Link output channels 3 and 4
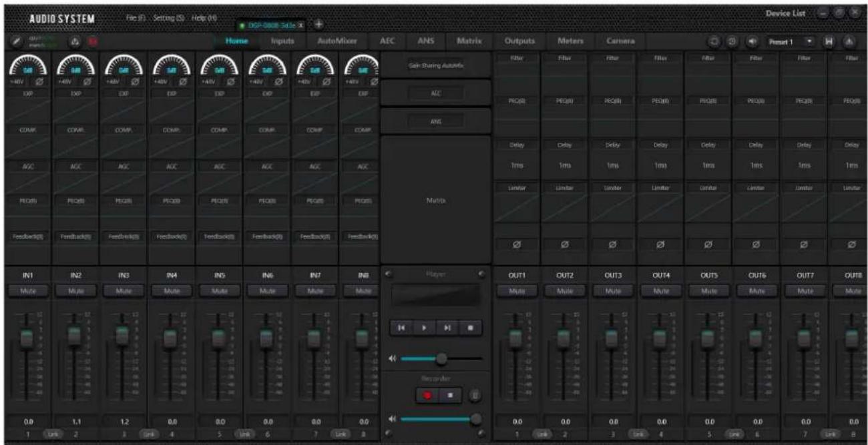This screenshot has width=868, height=445. coord(636,434)
